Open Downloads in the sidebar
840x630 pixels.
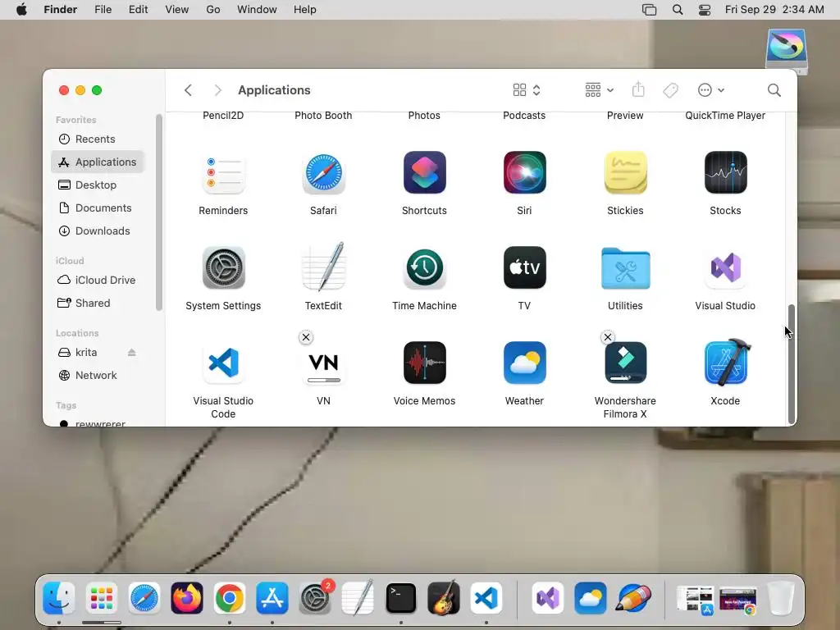click(98, 231)
